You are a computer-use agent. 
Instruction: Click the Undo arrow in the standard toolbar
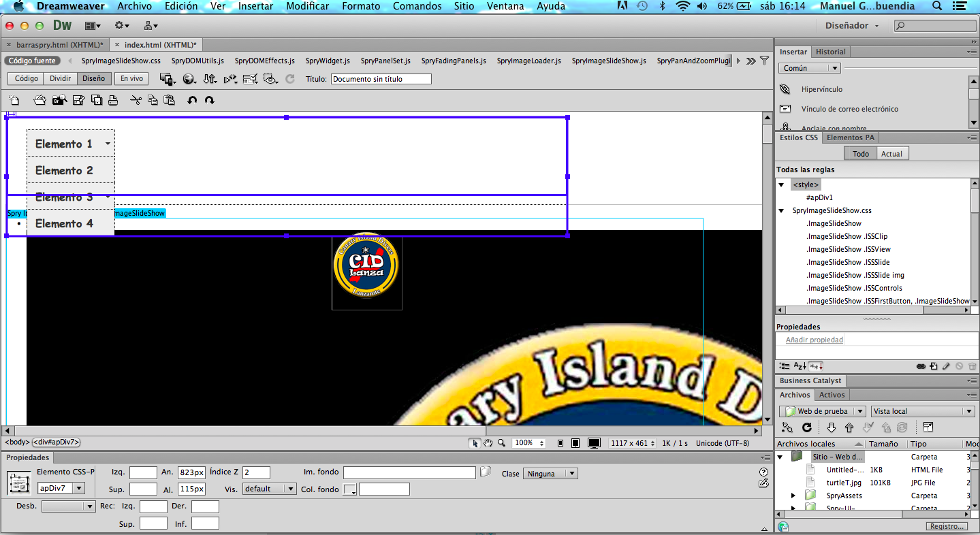click(192, 100)
